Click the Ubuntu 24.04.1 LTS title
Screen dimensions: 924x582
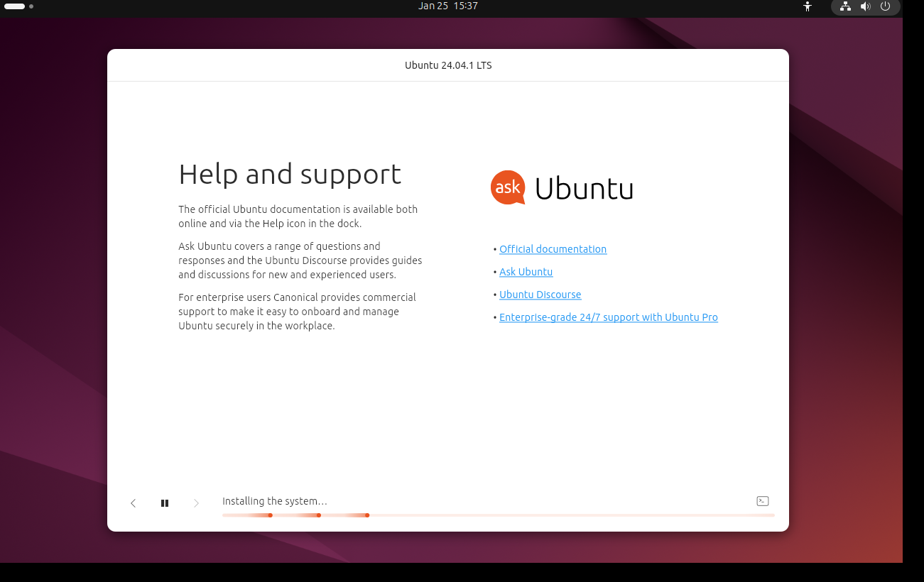pos(448,65)
